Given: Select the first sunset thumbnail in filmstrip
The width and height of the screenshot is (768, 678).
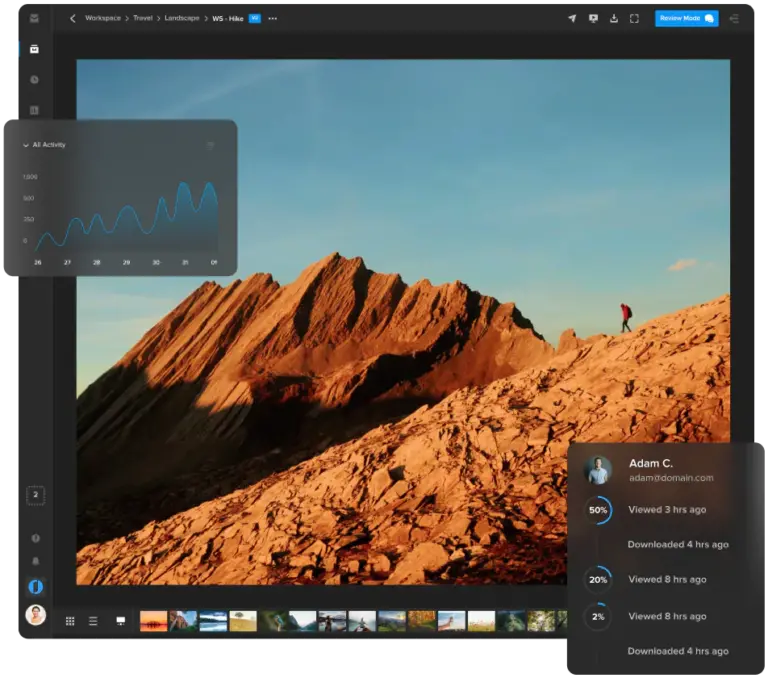Looking at the screenshot, I should 153,621.
